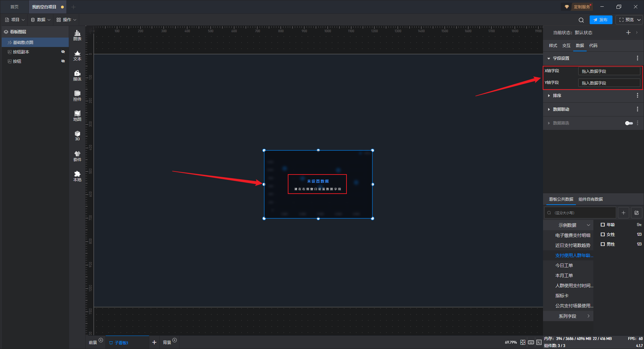Open the console icon in status bar
The image size is (644, 349).
coord(539,342)
